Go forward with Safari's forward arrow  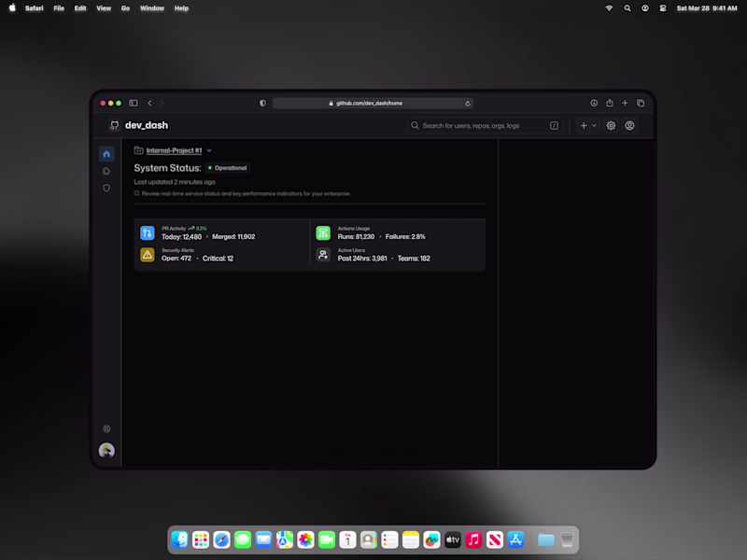click(162, 103)
